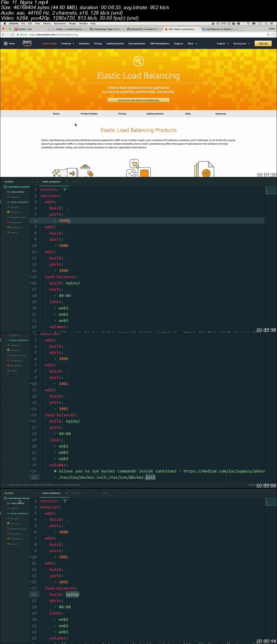Click the server.js JS file icon in the 00:02:38 frame

(x=8, y=232)
